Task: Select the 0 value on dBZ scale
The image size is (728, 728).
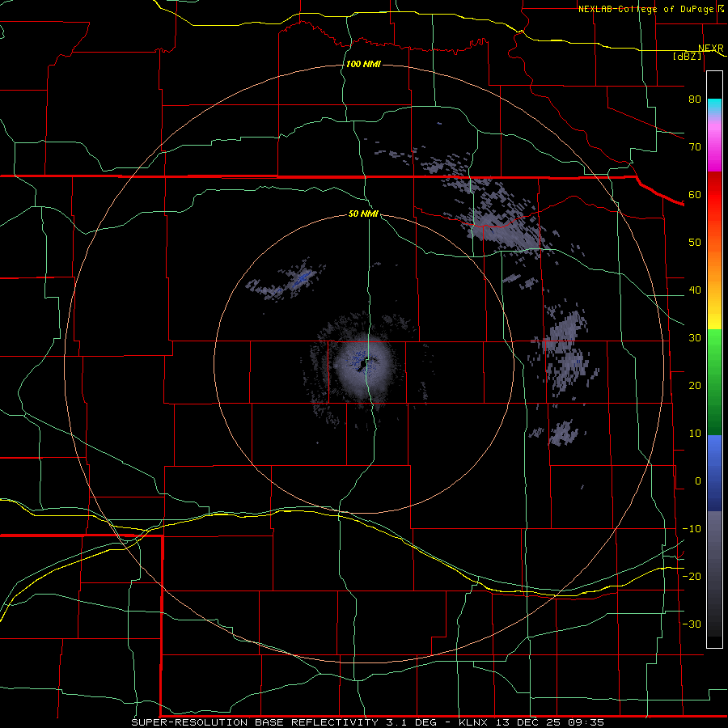Action: 698,481
